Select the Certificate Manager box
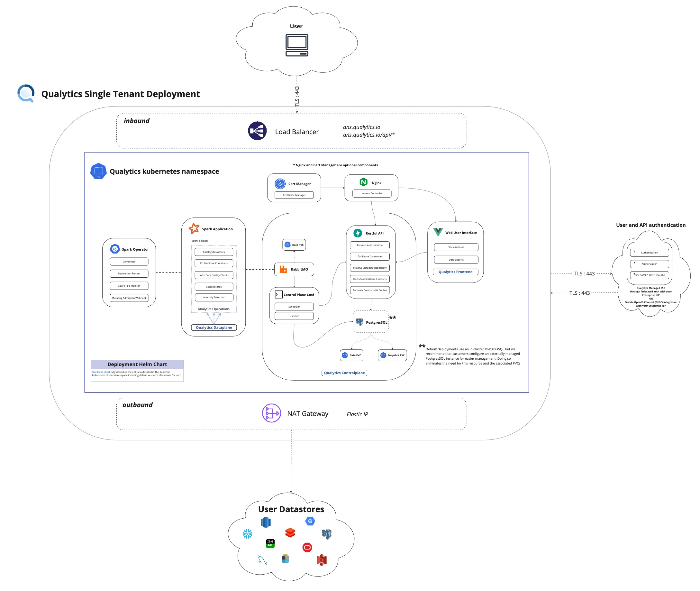Screen dimensions: 700x591 [x=294, y=195]
